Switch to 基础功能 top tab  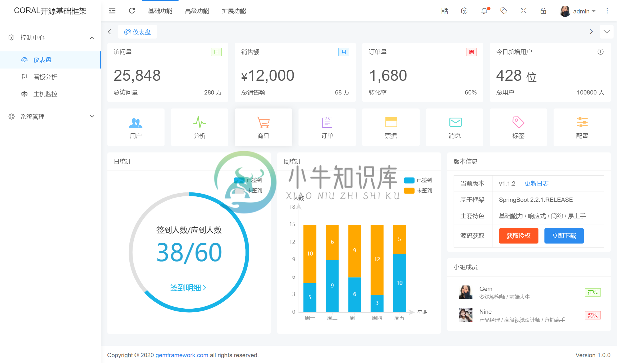pos(160,11)
